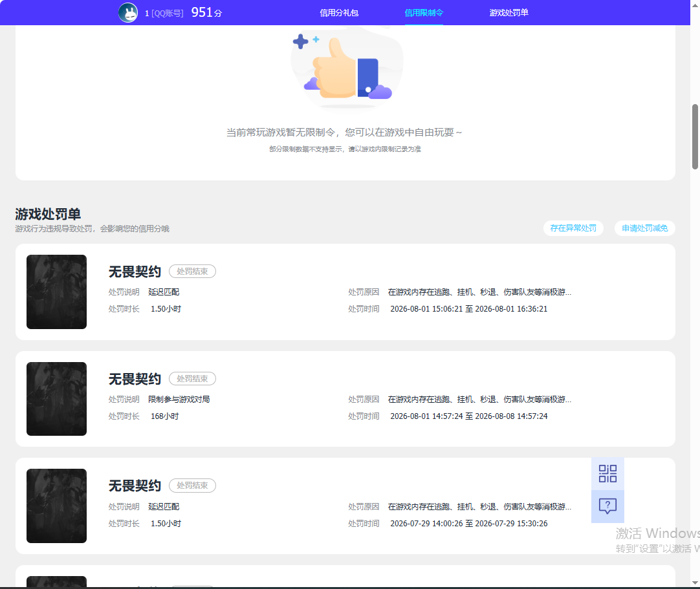Click the 游戏处罚单 section heading

(x=48, y=214)
